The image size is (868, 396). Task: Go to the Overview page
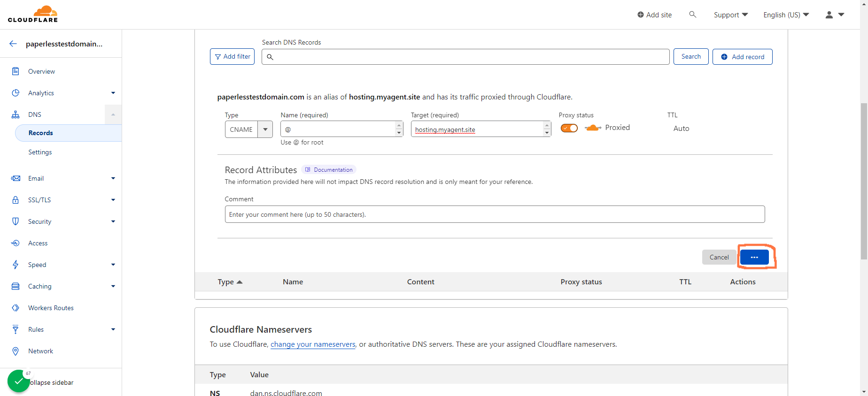[41, 71]
